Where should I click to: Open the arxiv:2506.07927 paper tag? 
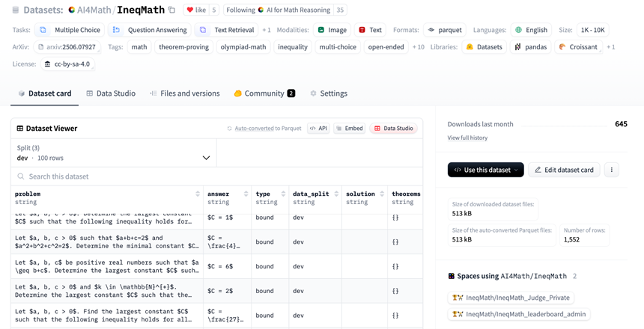tap(67, 47)
